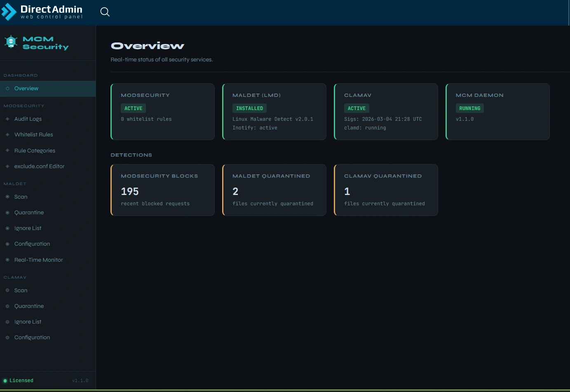Screen dimensions: 570x392
Task: Open Maldet Scan page
Action: [x=48, y=197]
